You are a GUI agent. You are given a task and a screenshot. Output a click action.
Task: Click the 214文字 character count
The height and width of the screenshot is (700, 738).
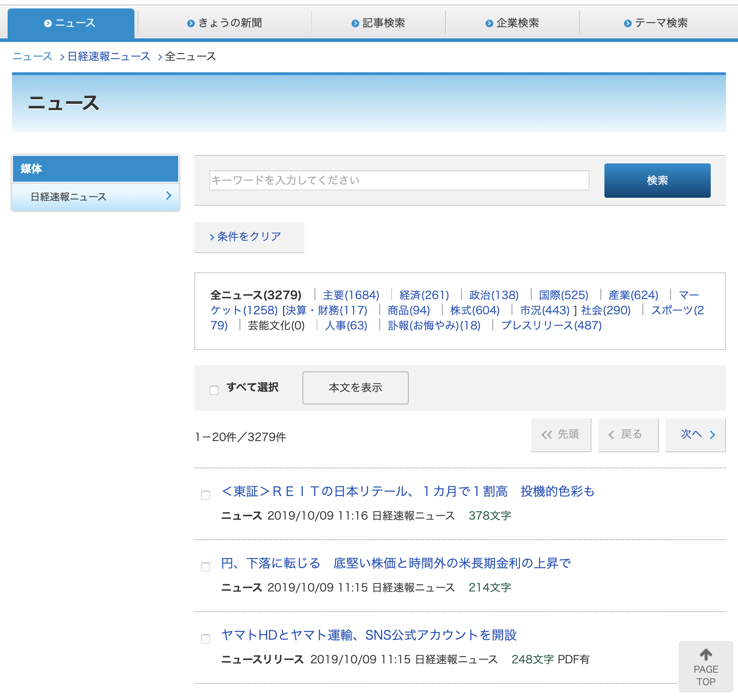click(x=490, y=587)
